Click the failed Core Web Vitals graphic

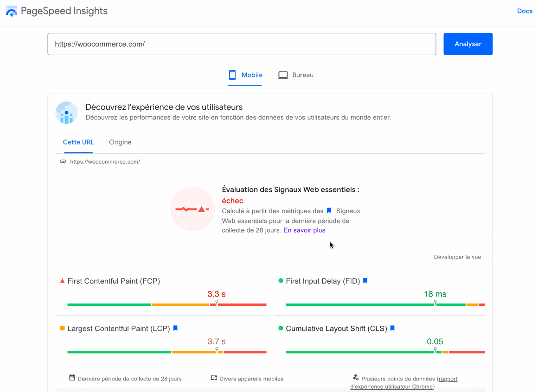coord(192,209)
